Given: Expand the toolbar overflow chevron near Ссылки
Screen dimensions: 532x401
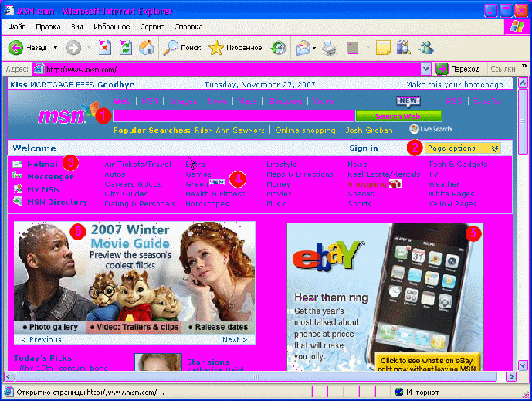Looking at the screenshot, I should [524, 66].
